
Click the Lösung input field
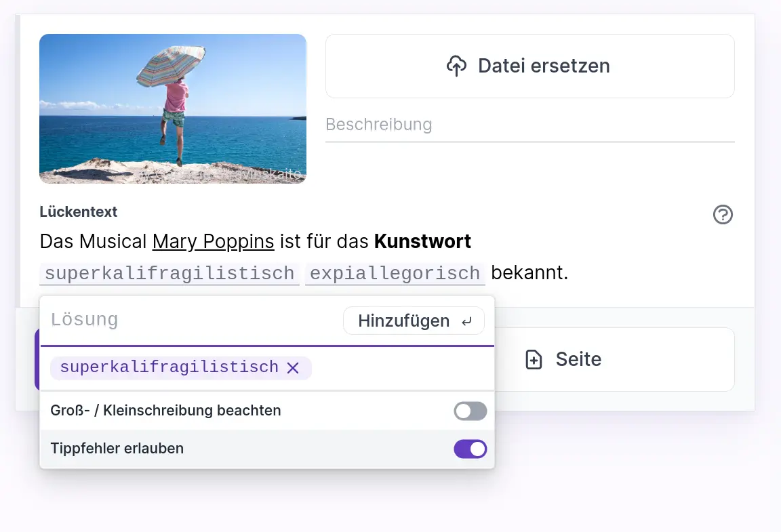pos(192,320)
